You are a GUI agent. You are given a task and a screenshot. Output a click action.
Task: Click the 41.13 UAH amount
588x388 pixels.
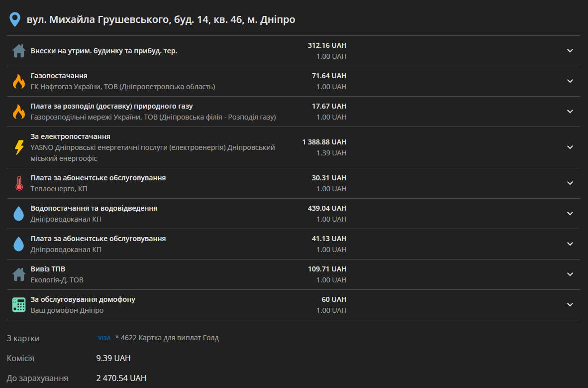pyautogui.click(x=329, y=239)
